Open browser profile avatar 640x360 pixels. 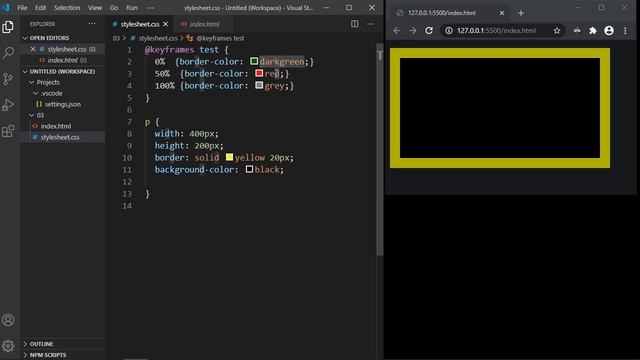[x=609, y=31]
